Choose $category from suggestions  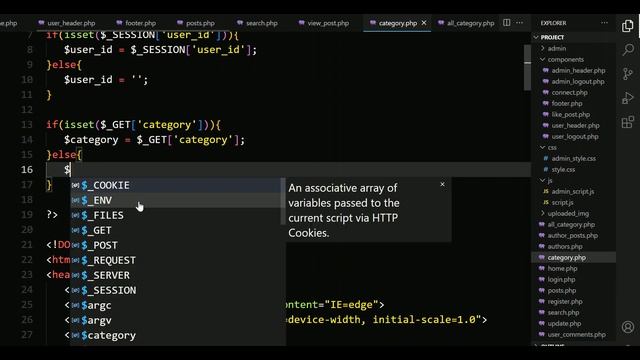click(176, 335)
